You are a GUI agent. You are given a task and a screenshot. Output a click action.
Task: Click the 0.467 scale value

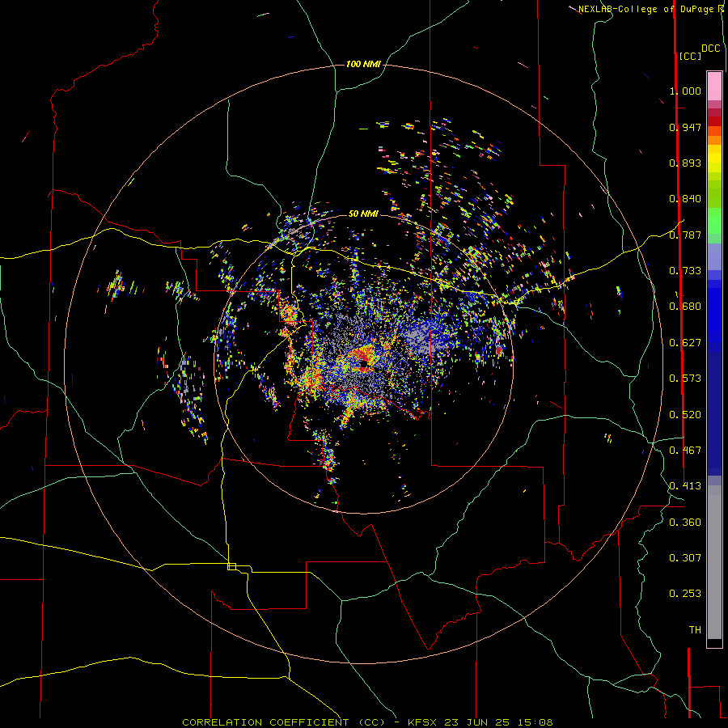(685, 451)
